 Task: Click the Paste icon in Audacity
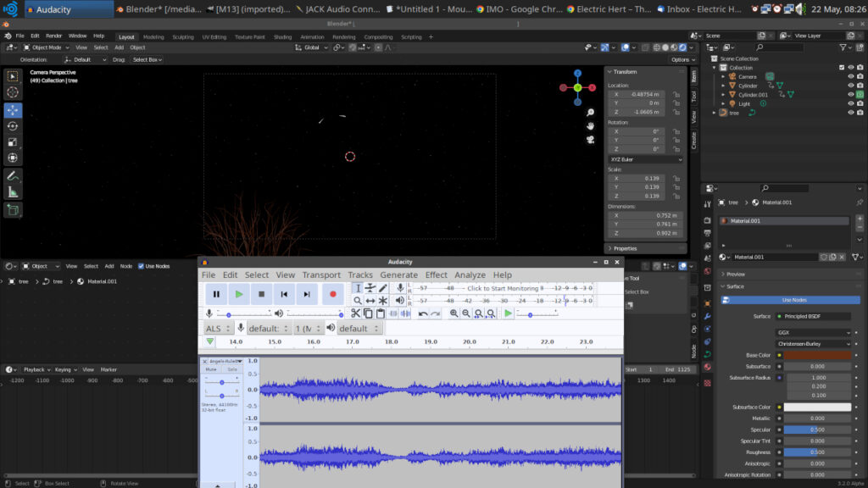[x=381, y=313]
